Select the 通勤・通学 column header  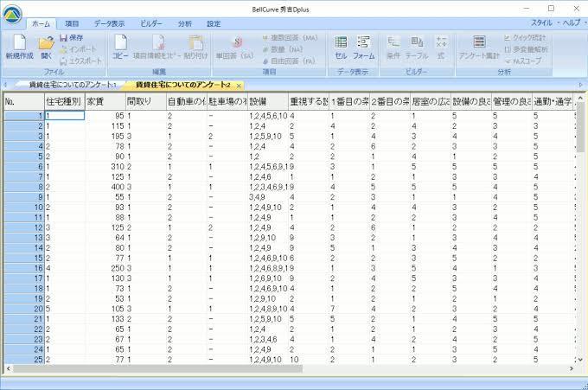pyautogui.click(x=552, y=101)
